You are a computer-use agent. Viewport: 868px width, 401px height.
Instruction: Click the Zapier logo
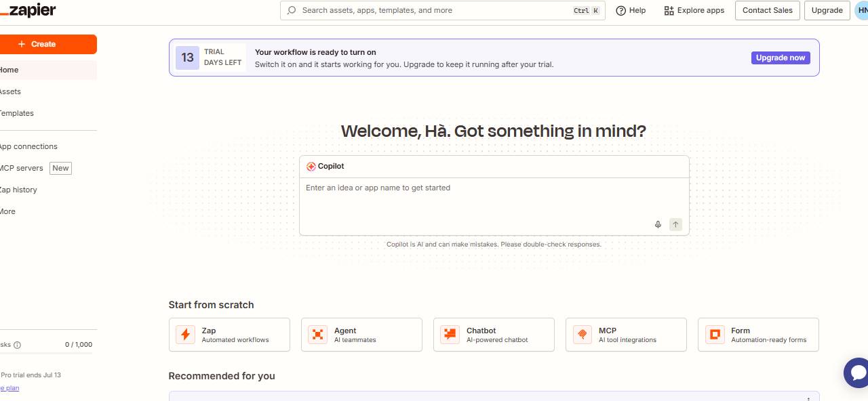click(28, 10)
